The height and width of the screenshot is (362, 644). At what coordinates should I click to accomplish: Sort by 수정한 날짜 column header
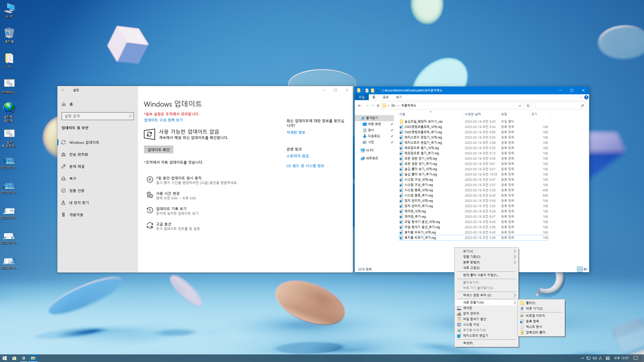480,114
